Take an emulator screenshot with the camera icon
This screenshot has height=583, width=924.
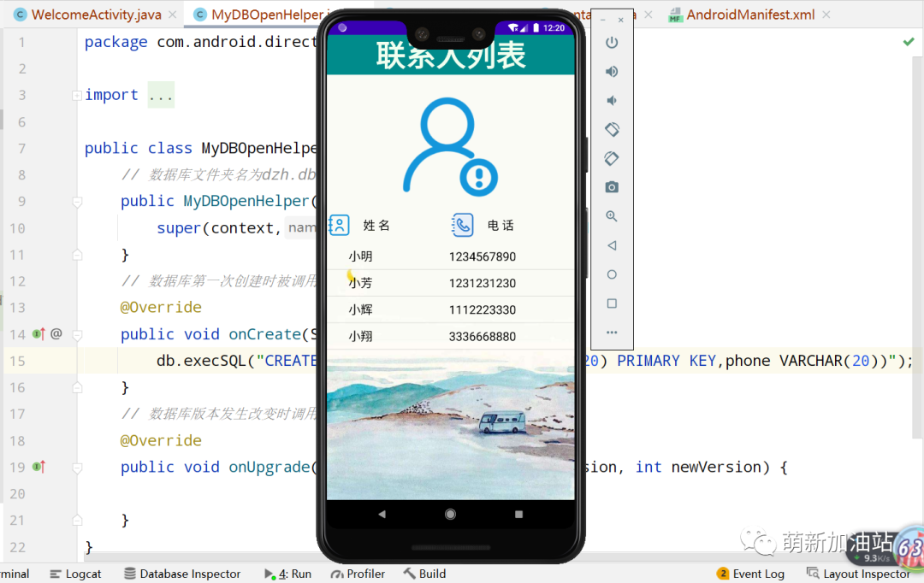(x=612, y=187)
